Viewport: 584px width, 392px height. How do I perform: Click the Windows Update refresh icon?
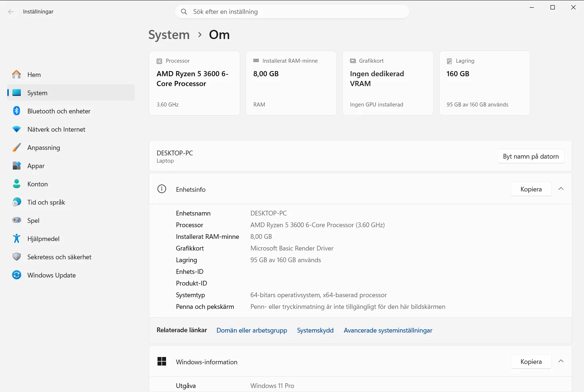click(x=16, y=275)
